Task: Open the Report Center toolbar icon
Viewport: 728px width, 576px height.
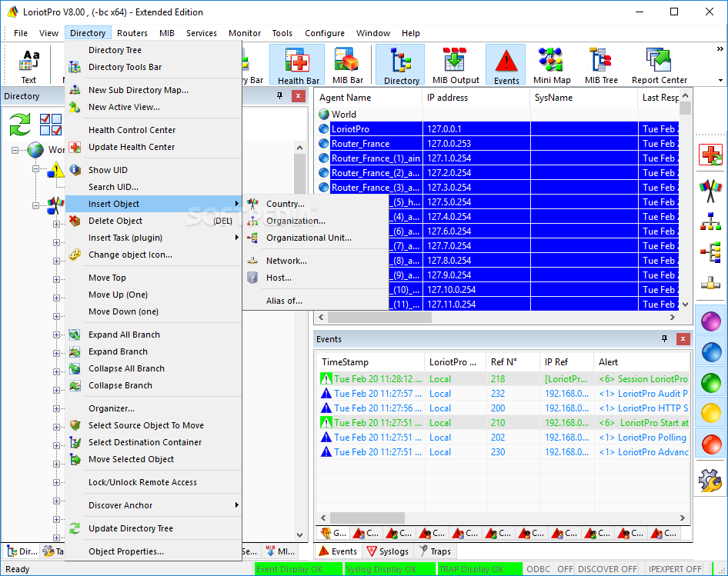Action: pos(660,65)
